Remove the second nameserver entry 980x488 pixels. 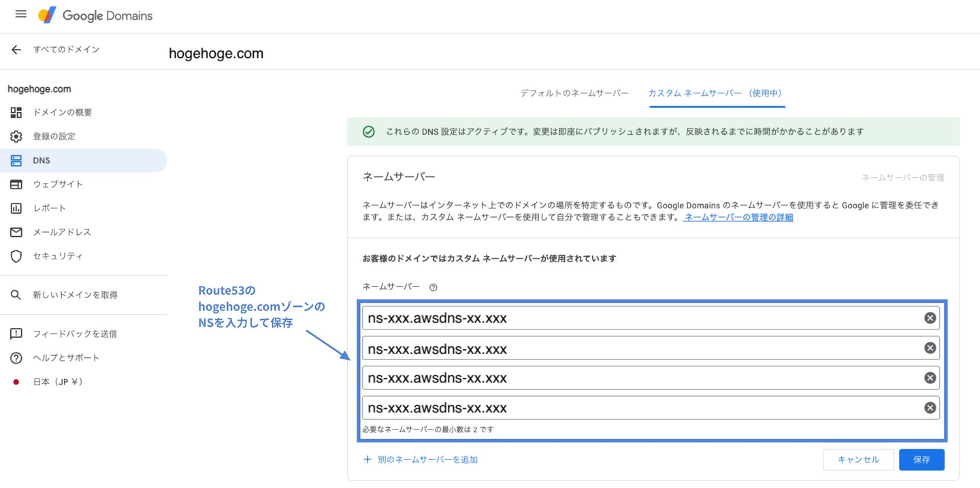click(930, 348)
